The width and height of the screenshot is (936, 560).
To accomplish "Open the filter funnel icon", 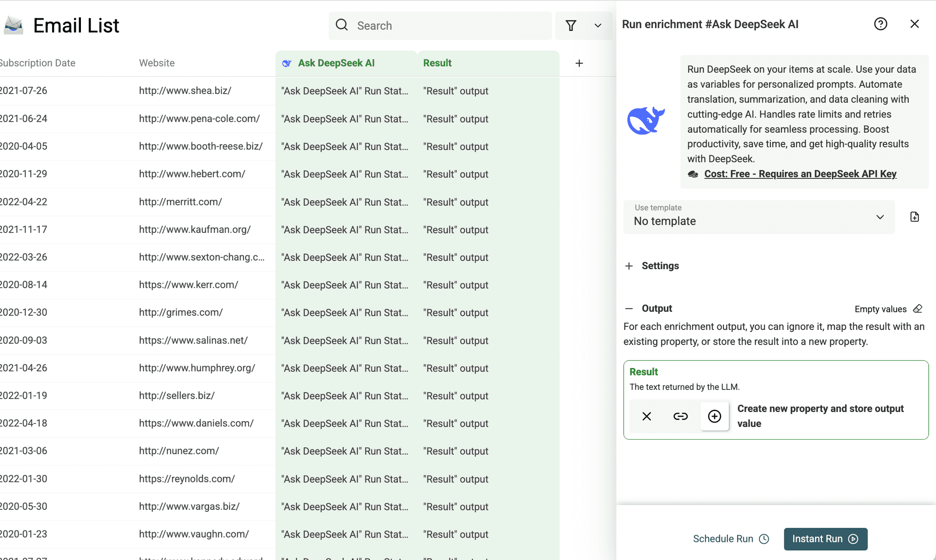I will click(571, 25).
